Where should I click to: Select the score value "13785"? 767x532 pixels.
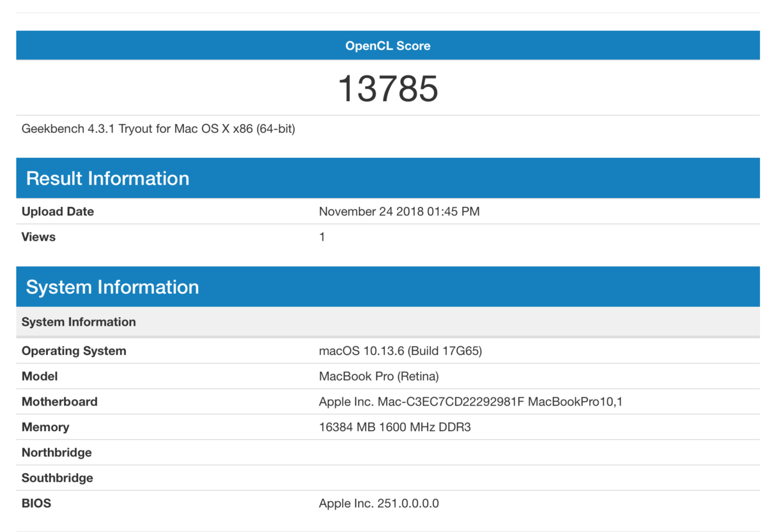tap(388, 88)
